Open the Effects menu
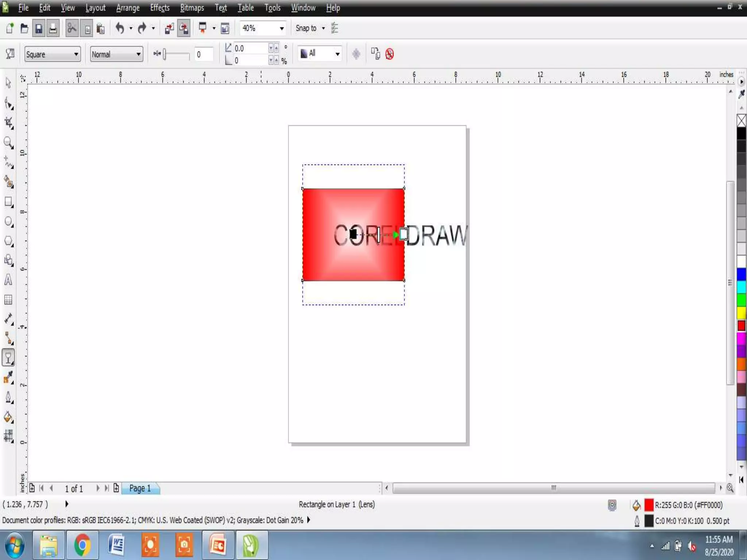The width and height of the screenshot is (747, 560). point(160,8)
